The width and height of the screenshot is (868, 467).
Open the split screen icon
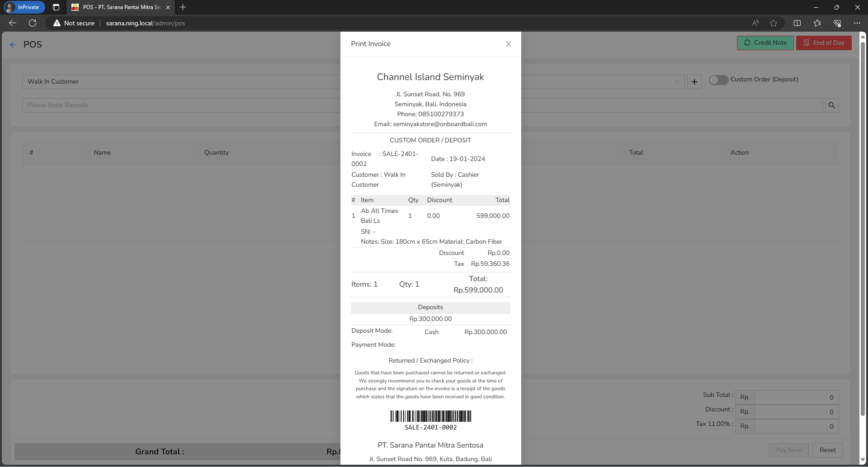click(797, 23)
